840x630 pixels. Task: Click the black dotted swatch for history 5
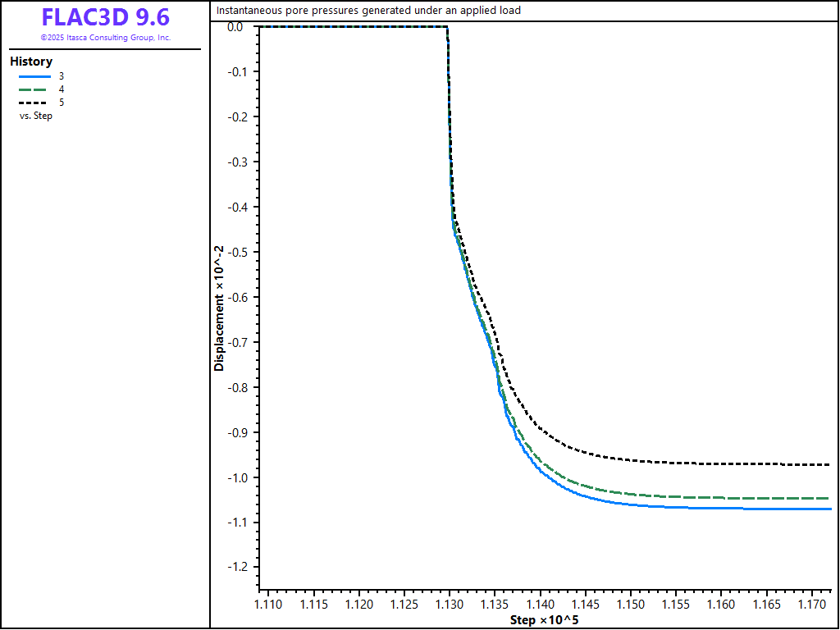pyautogui.click(x=34, y=103)
